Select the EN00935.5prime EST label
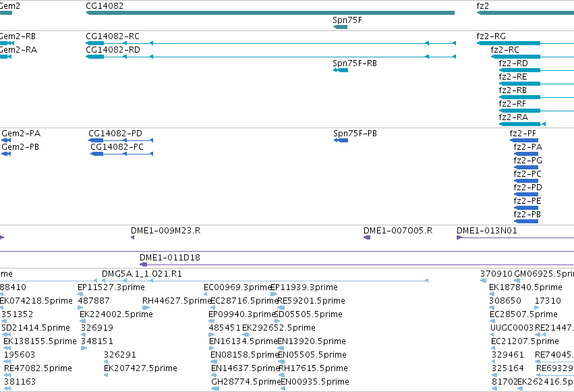This screenshot has width=574, height=392. (x=315, y=383)
